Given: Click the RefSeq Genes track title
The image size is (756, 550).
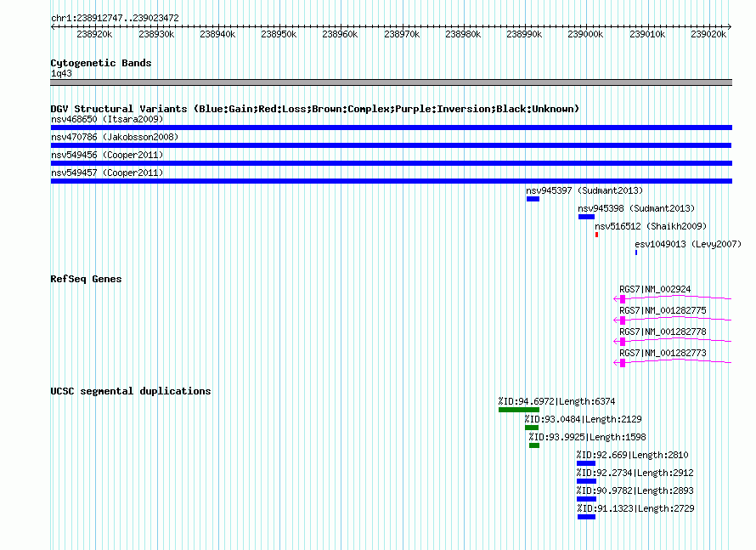Looking at the screenshot, I should click(86, 279).
